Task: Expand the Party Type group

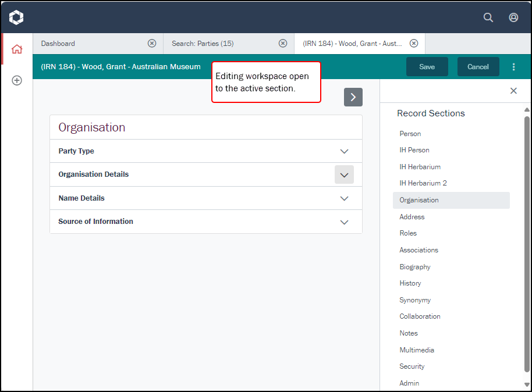Action: click(x=344, y=151)
